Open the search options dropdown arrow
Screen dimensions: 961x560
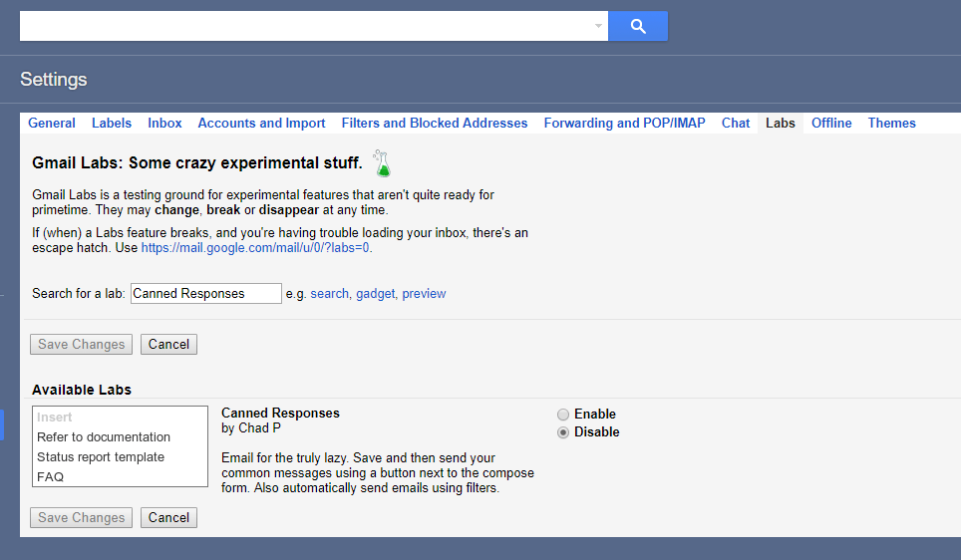coord(598,26)
